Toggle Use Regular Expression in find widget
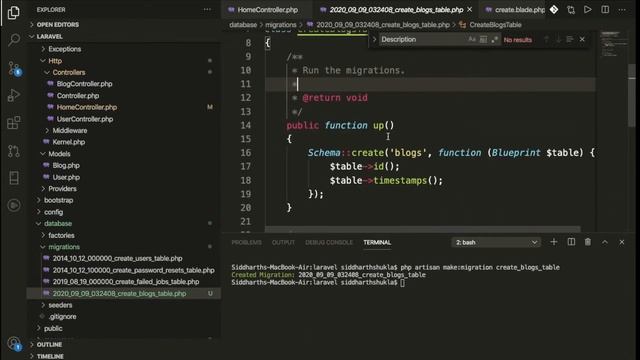This screenshot has width=640, height=360. coord(495,40)
